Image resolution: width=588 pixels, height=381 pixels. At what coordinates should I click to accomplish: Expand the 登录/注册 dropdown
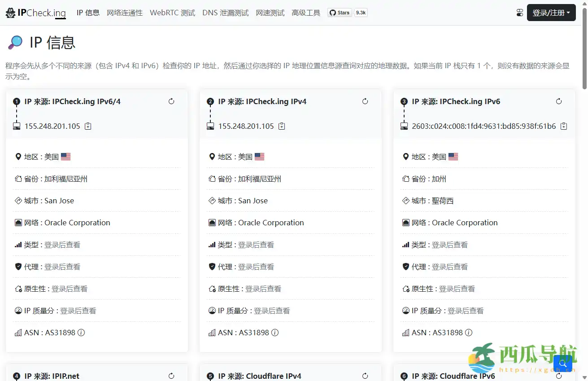point(551,12)
